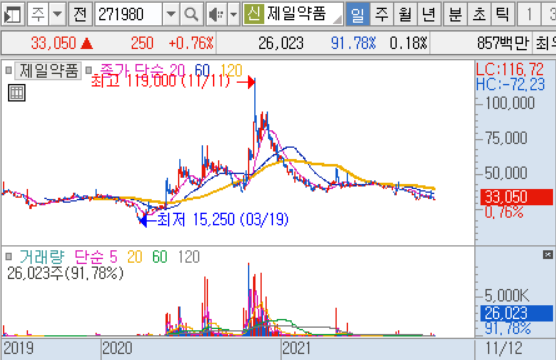Open the dropdown beside the speaker icon
Screen dimensions: 556x360
pyautogui.click(x=233, y=14)
